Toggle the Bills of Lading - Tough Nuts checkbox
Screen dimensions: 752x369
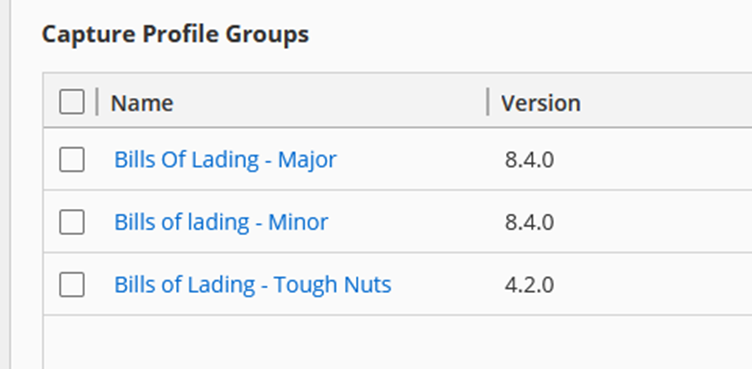point(72,284)
